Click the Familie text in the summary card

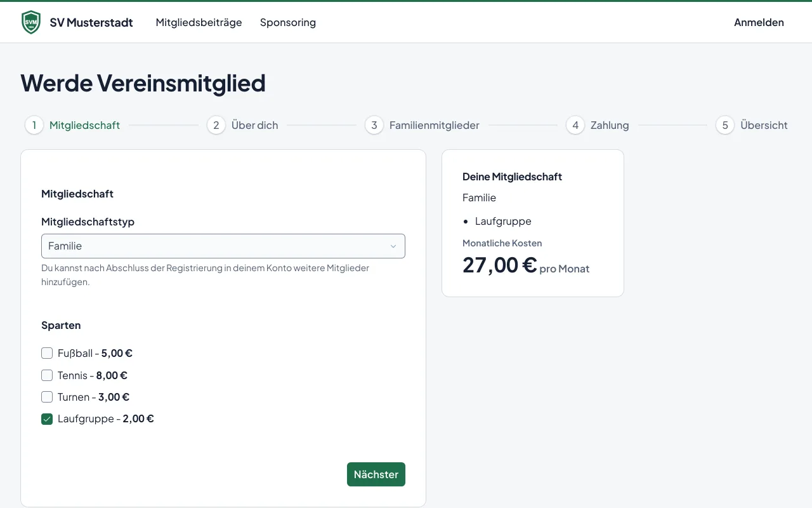(x=480, y=197)
